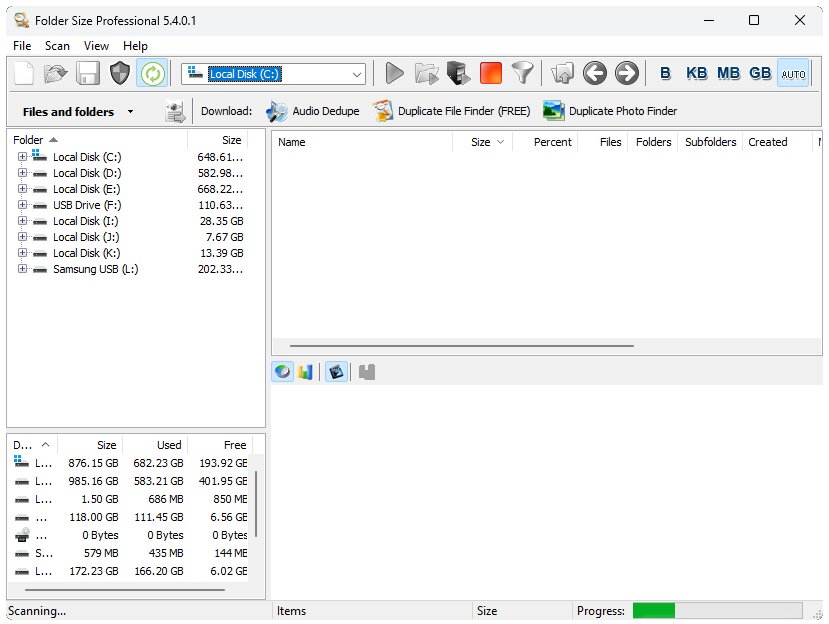
Task: Select Local Disk (K:) in folder tree
Action: click(x=87, y=253)
